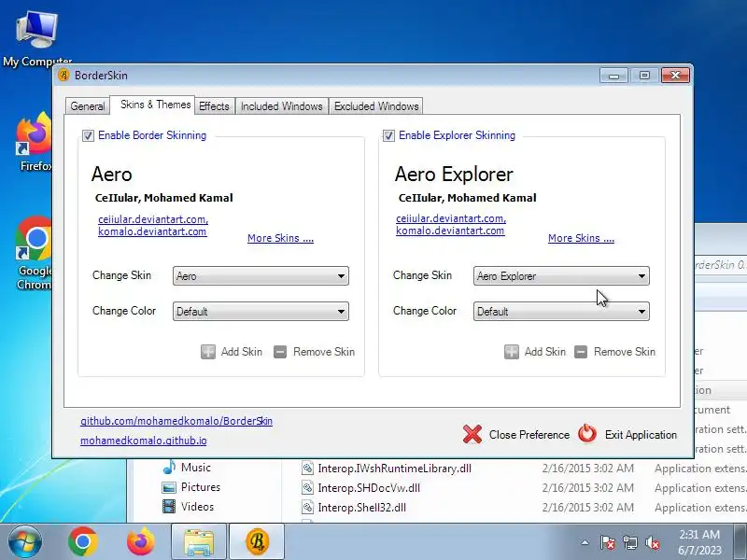Open My Computer desktop icon
The height and width of the screenshot is (560, 747).
[x=36, y=39]
